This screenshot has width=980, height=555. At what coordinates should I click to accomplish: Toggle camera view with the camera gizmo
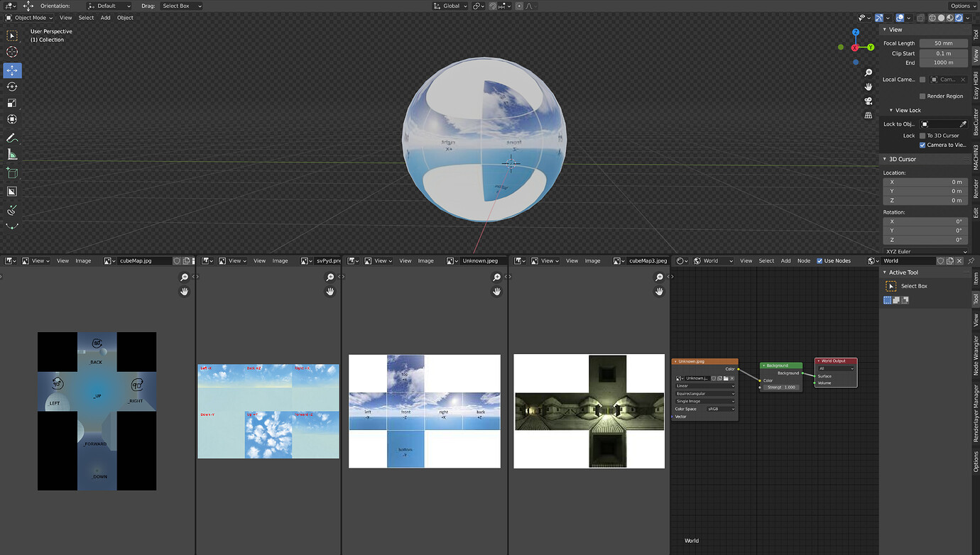coord(869,101)
